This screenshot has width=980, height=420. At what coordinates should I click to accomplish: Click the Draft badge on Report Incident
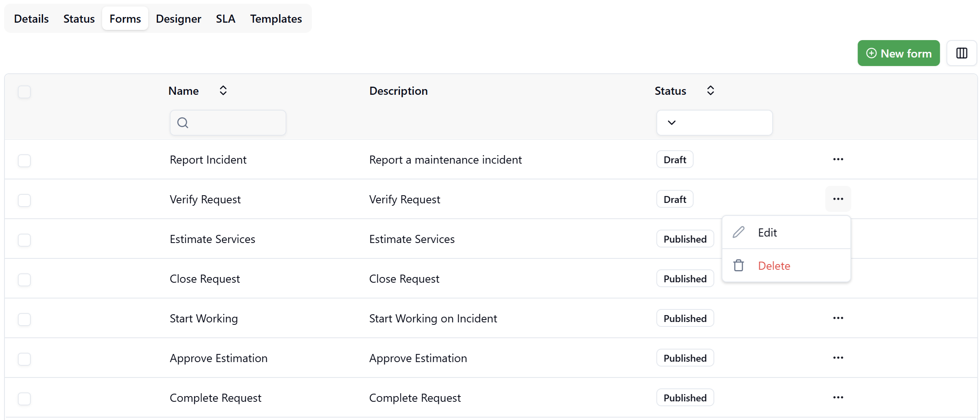pyautogui.click(x=675, y=160)
